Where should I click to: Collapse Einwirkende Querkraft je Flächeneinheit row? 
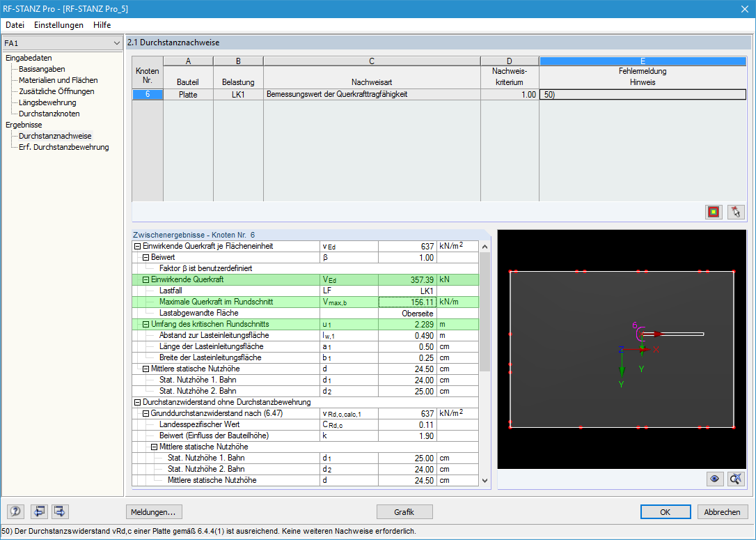point(137,246)
